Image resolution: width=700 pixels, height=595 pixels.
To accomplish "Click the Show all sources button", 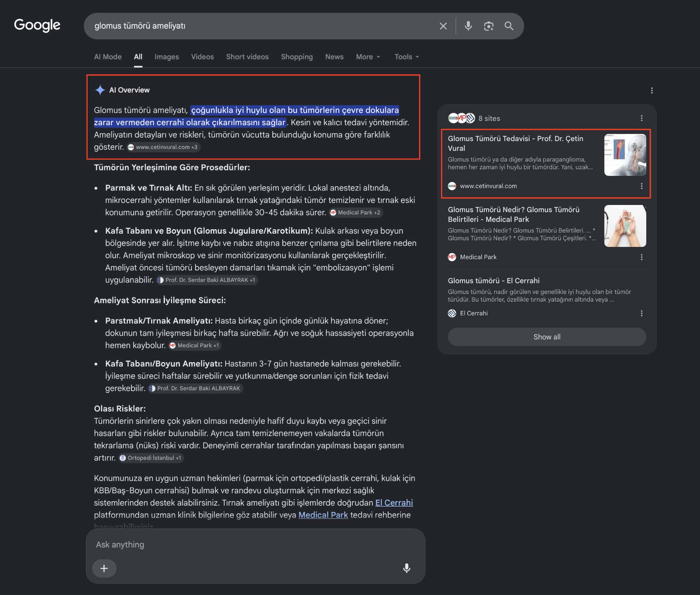I will coord(547,337).
